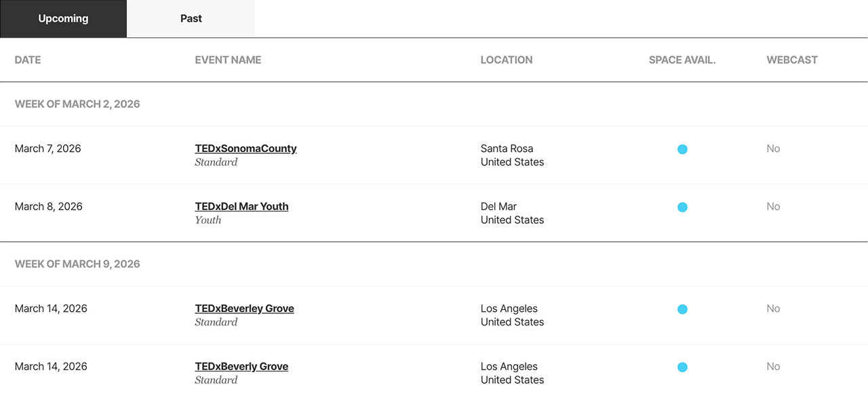Click the WEBCAST column header
868x400 pixels.
pyautogui.click(x=792, y=60)
